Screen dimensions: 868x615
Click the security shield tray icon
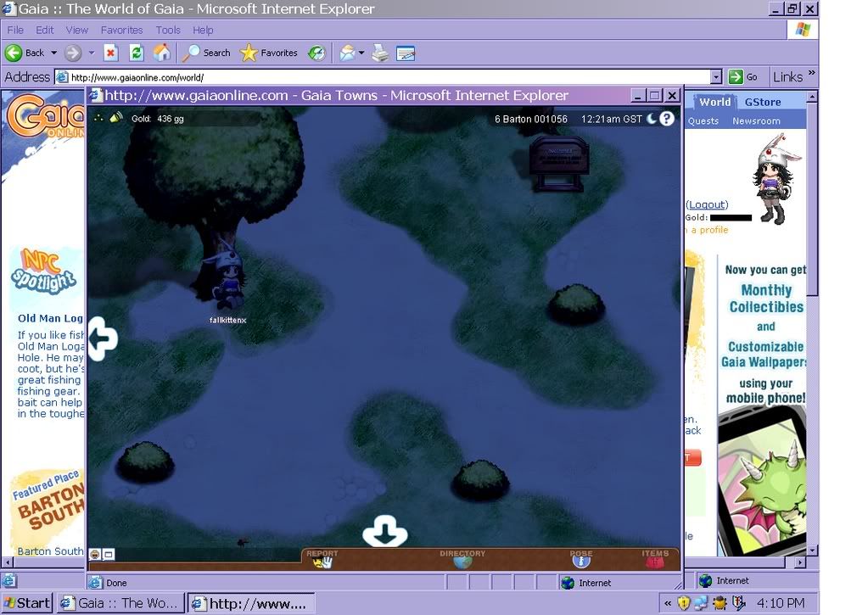coord(684,603)
